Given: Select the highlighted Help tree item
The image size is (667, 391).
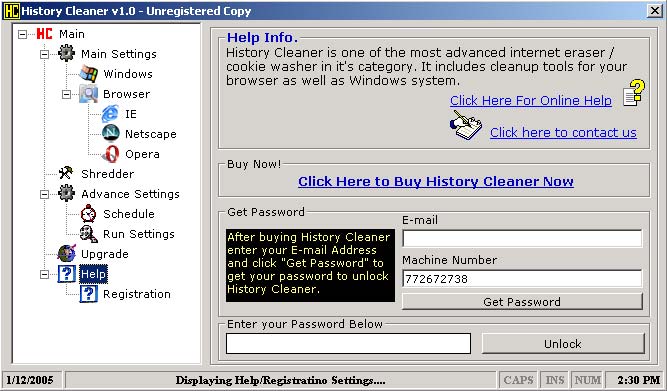Looking at the screenshot, I should (x=93, y=274).
